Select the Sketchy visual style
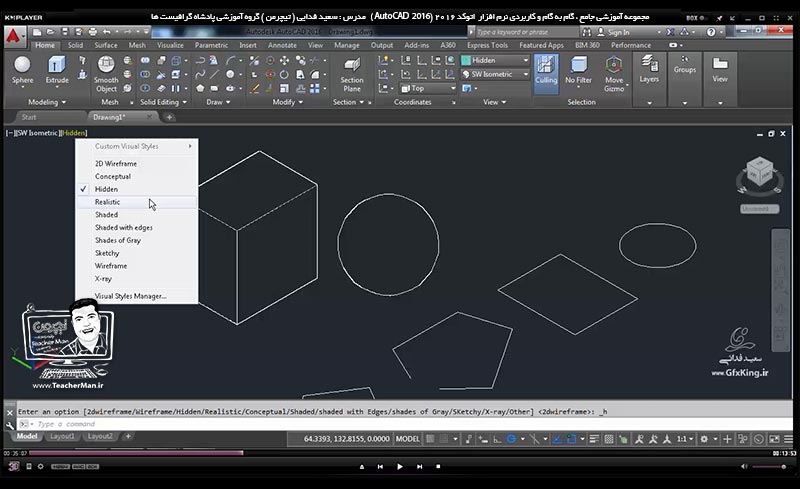800x489 pixels. coord(137,253)
